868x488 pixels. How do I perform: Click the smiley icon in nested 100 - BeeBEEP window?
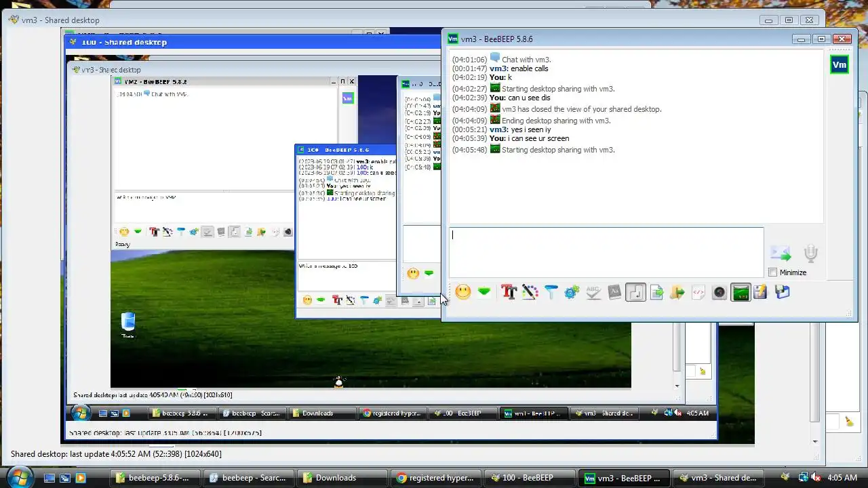tap(307, 300)
